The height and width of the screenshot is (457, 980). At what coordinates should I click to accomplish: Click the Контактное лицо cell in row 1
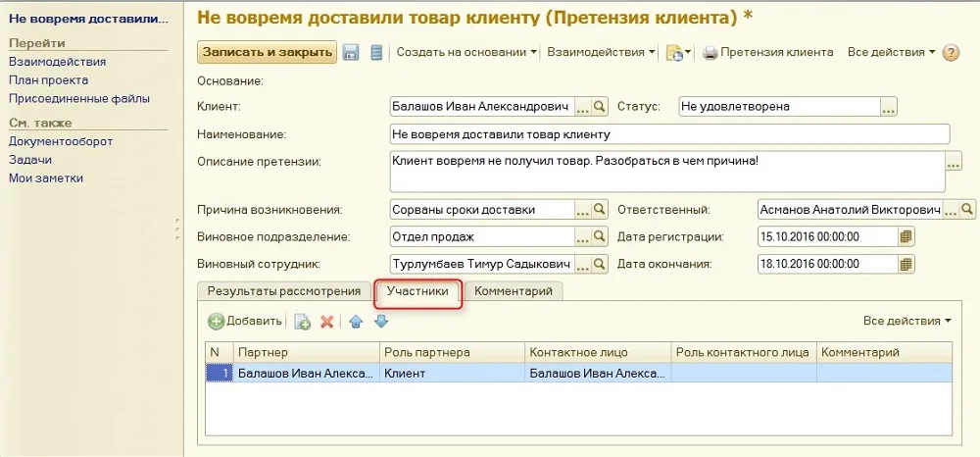point(598,374)
